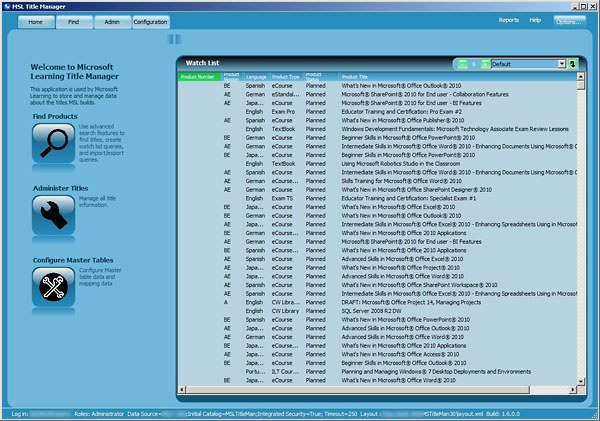
Task: Click watch list vertical scrollbar down arrow
Action: (581, 381)
